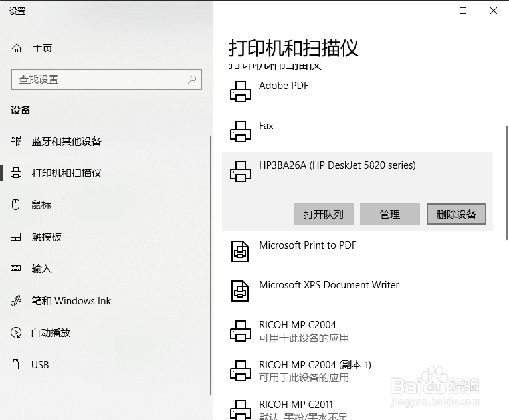509x420 pixels.
Task: Maximize the 设置 window
Action: point(463,11)
